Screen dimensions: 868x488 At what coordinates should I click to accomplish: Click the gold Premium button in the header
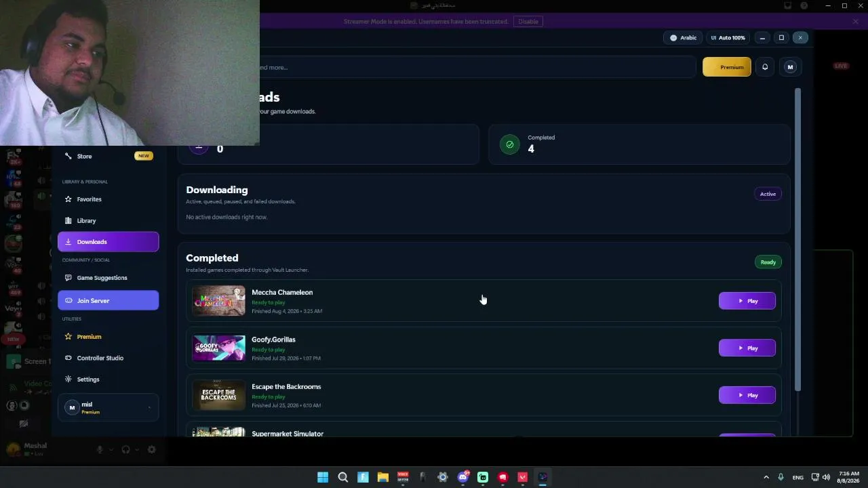[727, 67]
